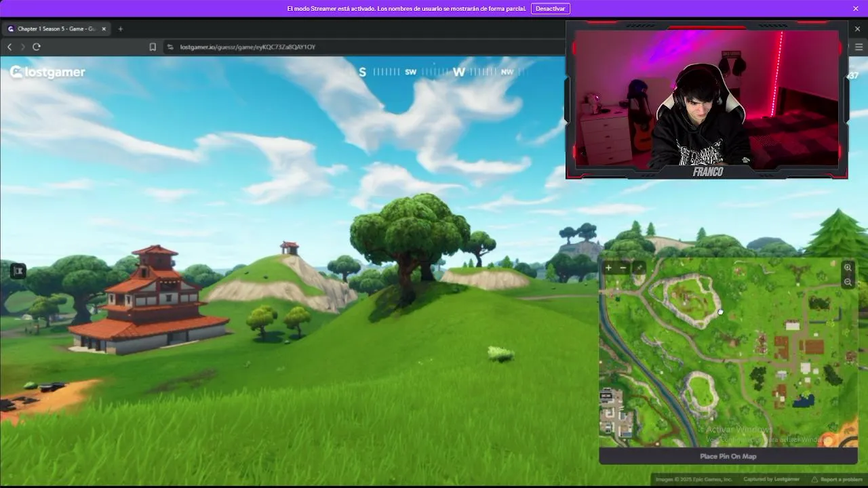The image size is (868, 488).
Task: Bookmark this page with the bookmark icon
Action: point(153,47)
